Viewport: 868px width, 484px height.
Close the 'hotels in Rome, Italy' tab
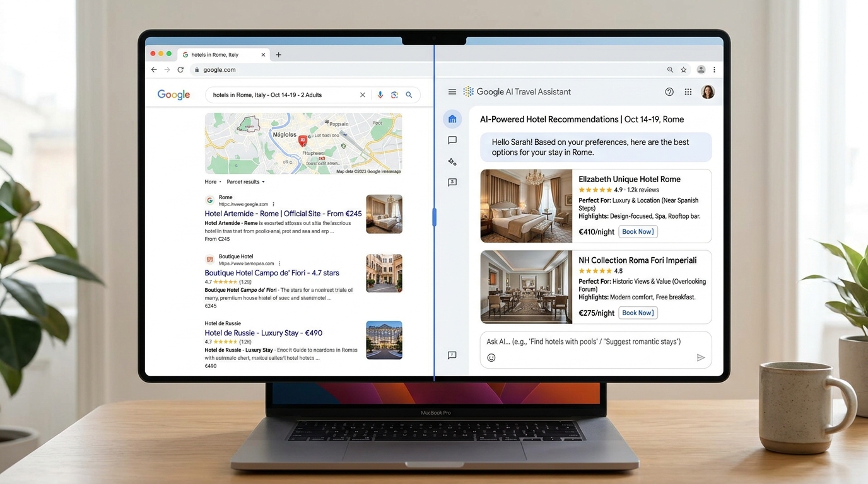(x=263, y=55)
